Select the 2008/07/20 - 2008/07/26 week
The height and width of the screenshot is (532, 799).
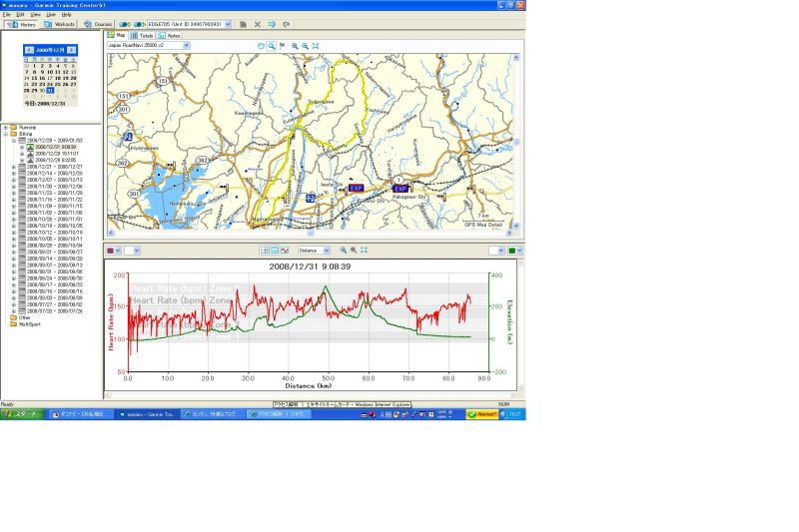[55, 310]
